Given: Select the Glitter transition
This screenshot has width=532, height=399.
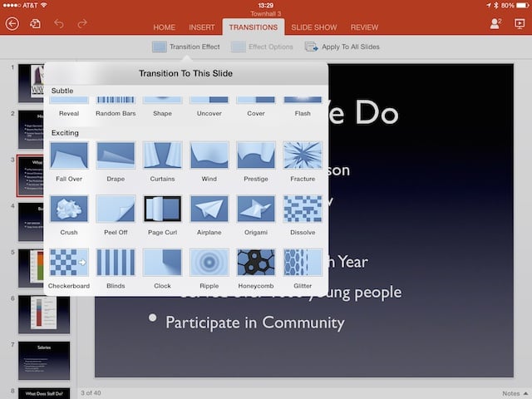Looking at the screenshot, I should pyautogui.click(x=303, y=263).
